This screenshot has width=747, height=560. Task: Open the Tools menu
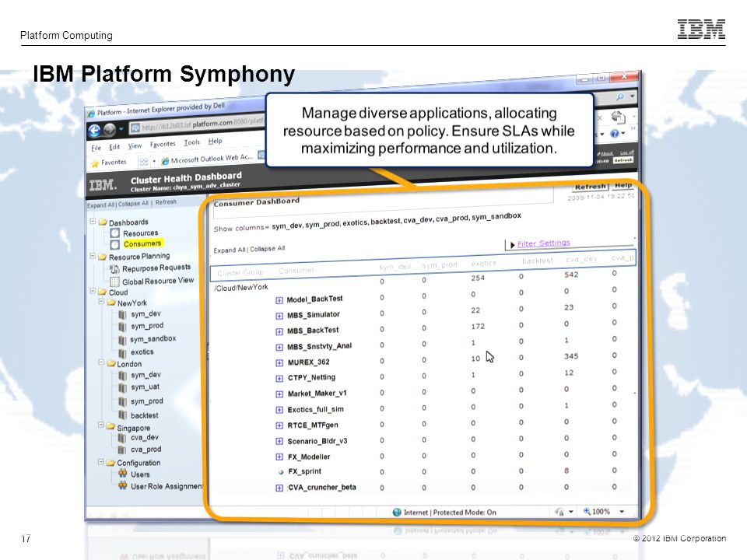(192, 142)
